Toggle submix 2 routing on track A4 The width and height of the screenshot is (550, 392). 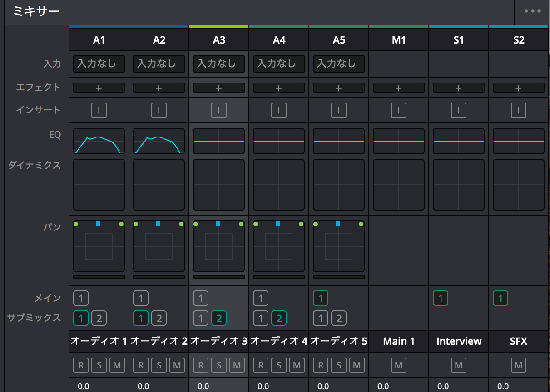[278, 318]
